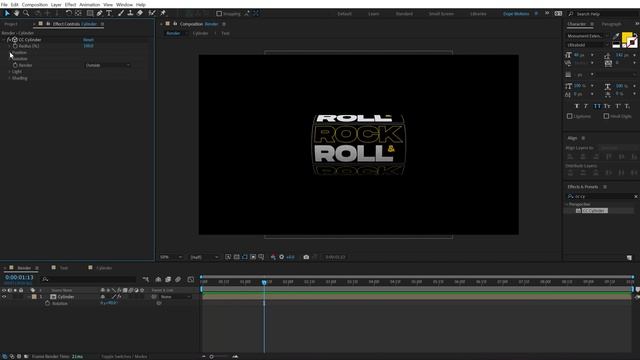
Task: Toggle Frame Blending button in timeline
Action: pos(168,280)
